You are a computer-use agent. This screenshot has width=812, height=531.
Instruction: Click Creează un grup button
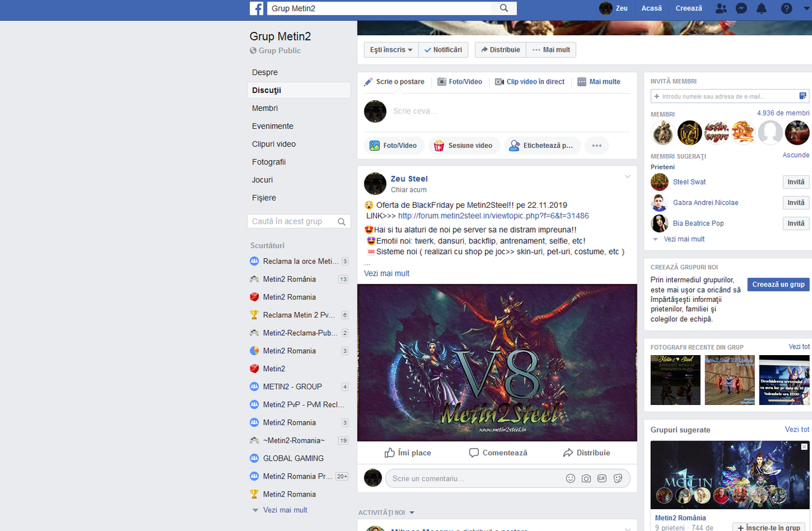pyautogui.click(x=778, y=284)
